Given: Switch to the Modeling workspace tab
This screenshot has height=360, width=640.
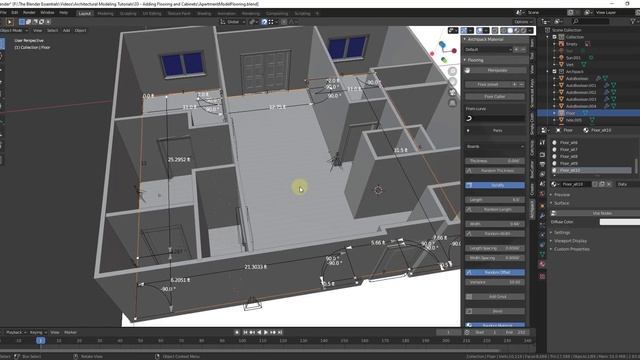Looking at the screenshot, I should 105,13.
